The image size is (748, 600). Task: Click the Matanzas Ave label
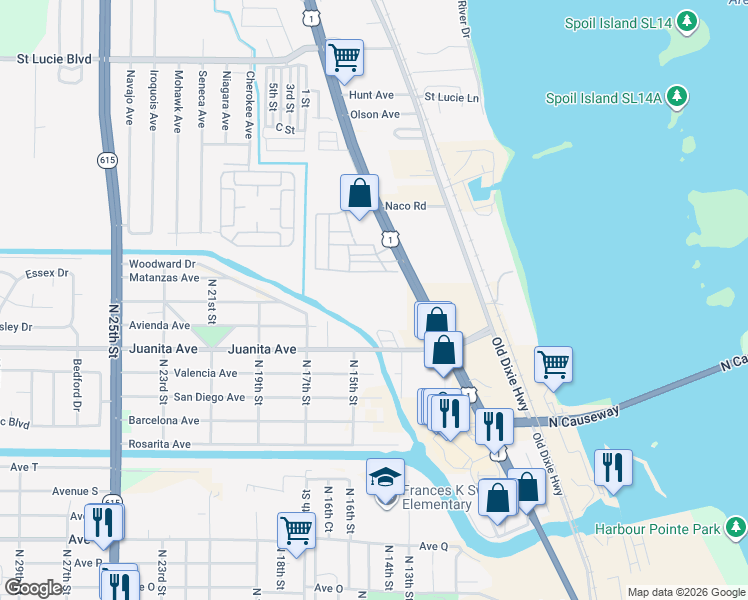[x=164, y=278]
